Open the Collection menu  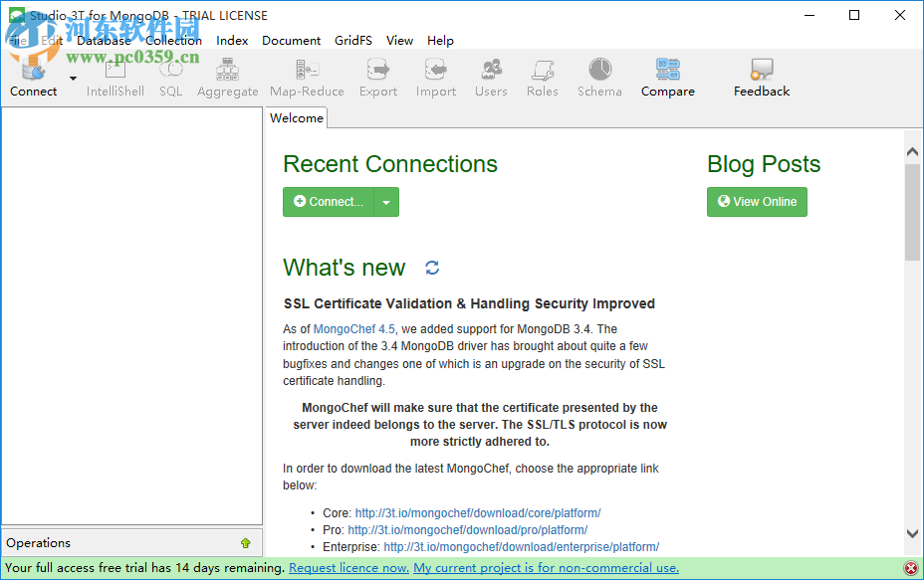[x=173, y=41]
